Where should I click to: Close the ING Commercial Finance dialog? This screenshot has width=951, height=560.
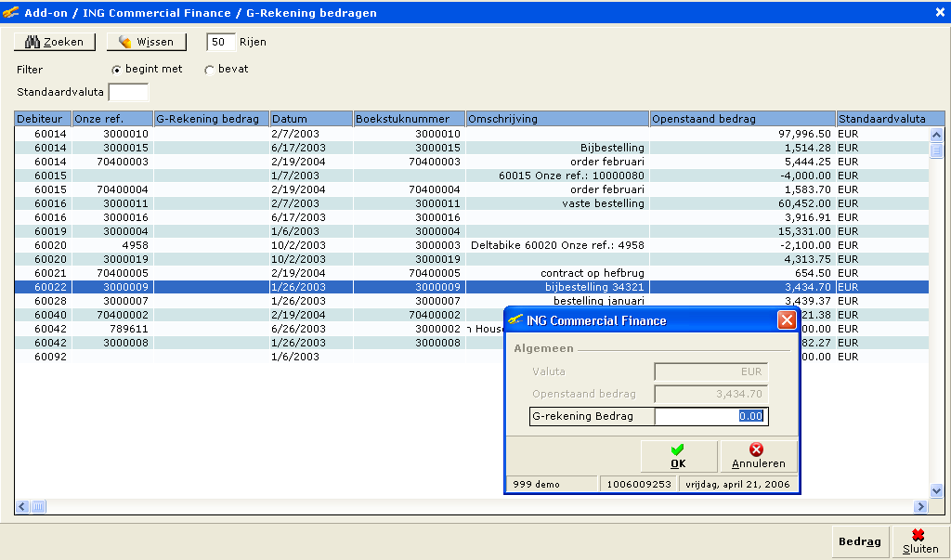tap(786, 320)
